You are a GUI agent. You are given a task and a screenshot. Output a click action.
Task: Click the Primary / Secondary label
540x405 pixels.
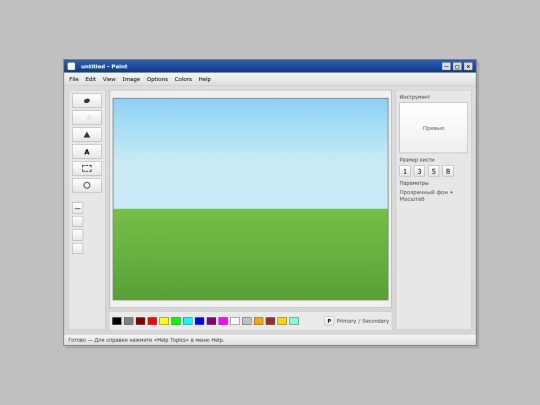tap(363, 321)
